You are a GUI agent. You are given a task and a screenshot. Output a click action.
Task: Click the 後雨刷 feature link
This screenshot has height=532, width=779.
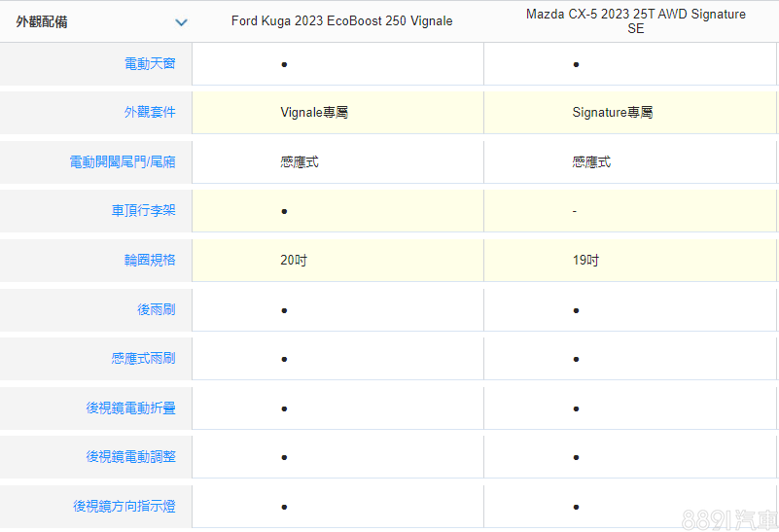156,310
